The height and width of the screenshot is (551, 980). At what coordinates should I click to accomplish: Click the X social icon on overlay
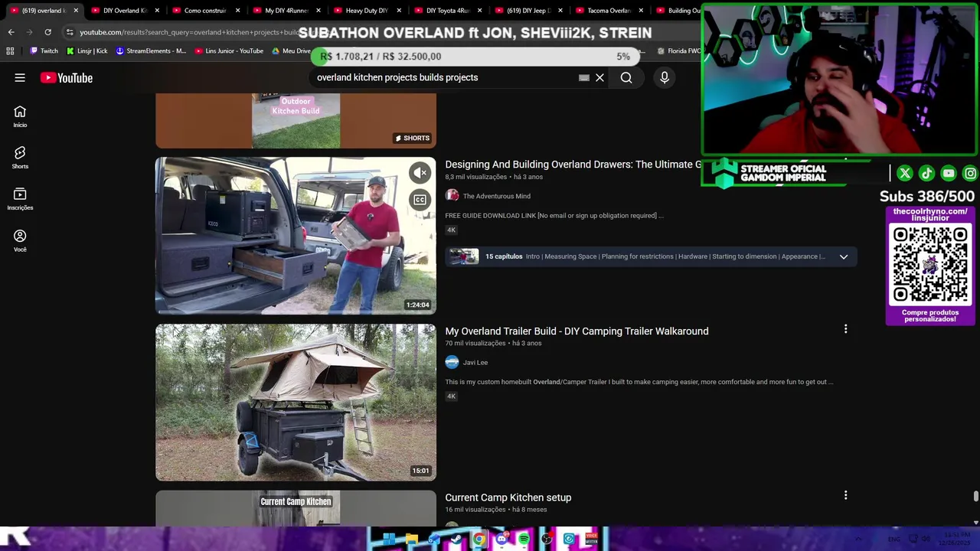point(904,174)
